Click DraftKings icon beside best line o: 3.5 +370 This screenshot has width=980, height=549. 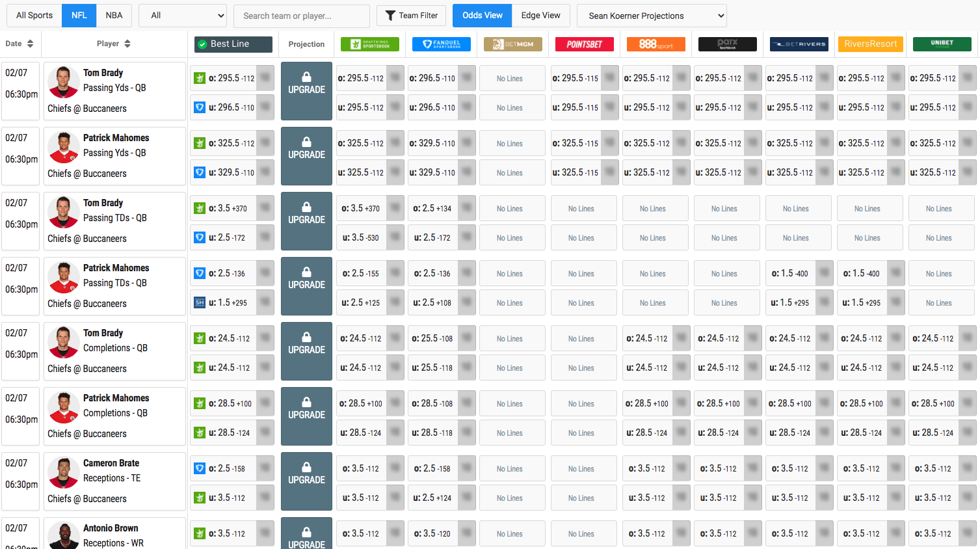click(x=200, y=208)
